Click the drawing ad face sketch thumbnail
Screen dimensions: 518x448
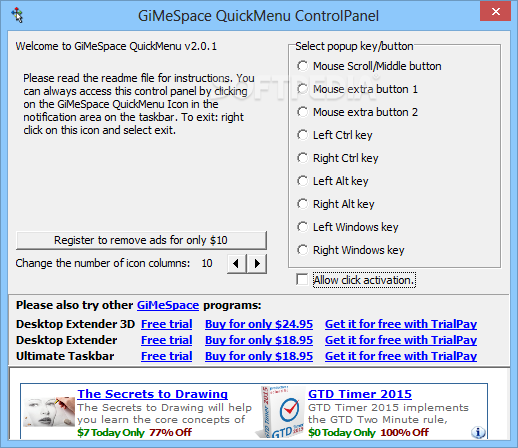point(49,412)
